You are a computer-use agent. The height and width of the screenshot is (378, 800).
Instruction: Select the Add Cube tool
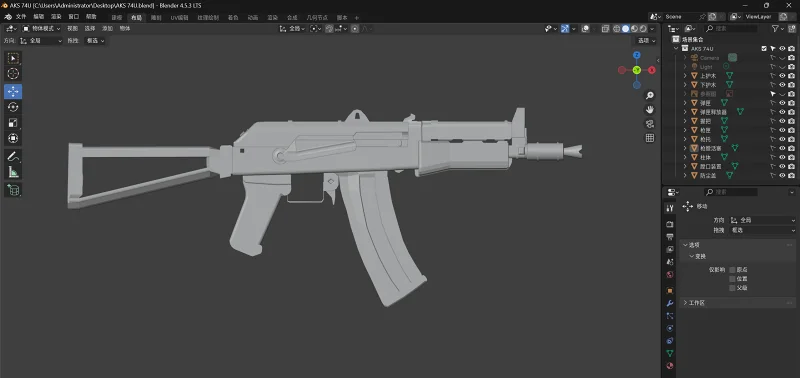pos(13,190)
